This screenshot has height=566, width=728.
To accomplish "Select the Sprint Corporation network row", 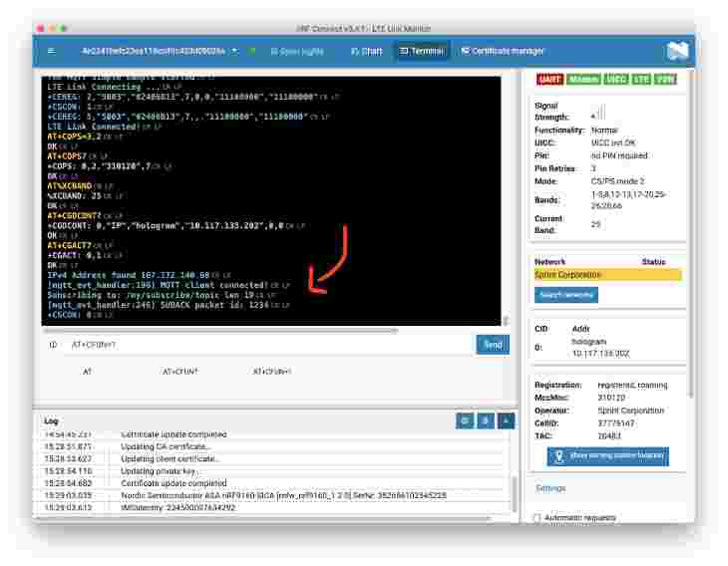I will coord(607,275).
